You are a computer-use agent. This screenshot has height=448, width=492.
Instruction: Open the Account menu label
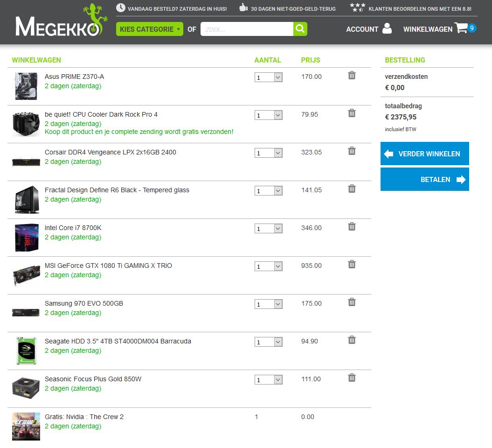(x=362, y=29)
